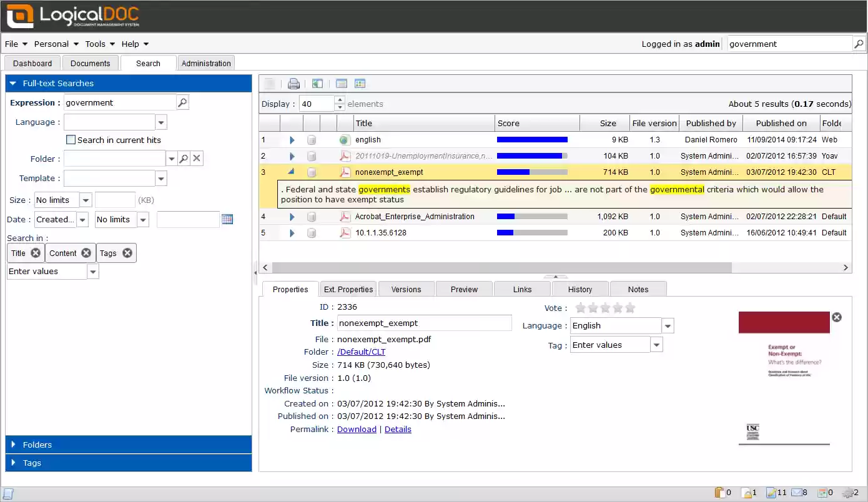Switch to the Administration tab

(206, 62)
